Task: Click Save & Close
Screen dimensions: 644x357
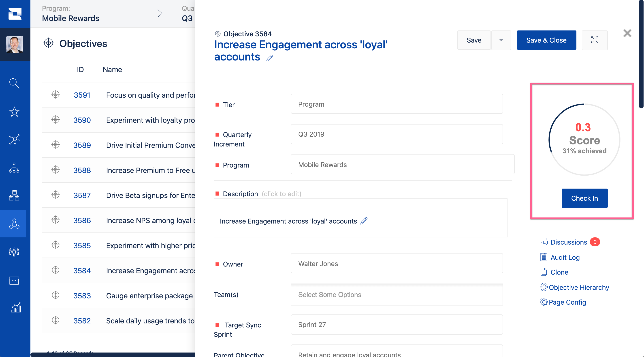Action: (546, 40)
